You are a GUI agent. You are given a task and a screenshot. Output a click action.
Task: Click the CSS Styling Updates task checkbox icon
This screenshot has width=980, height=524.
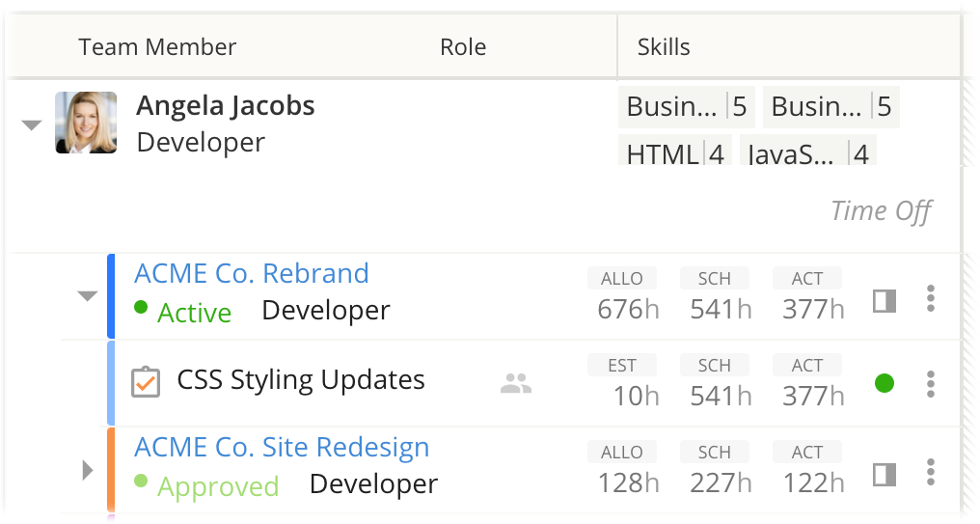click(x=145, y=381)
